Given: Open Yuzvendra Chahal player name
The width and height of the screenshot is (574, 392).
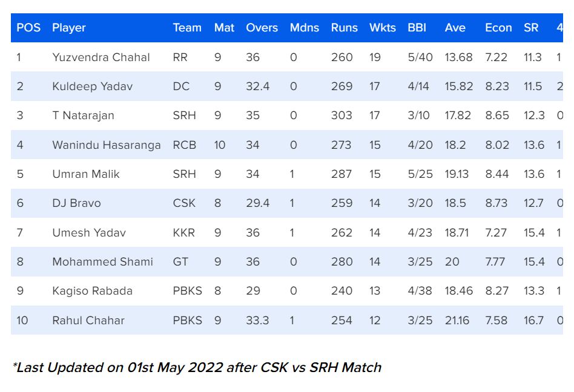Looking at the screenshot, I should click(x=101, y=57).
